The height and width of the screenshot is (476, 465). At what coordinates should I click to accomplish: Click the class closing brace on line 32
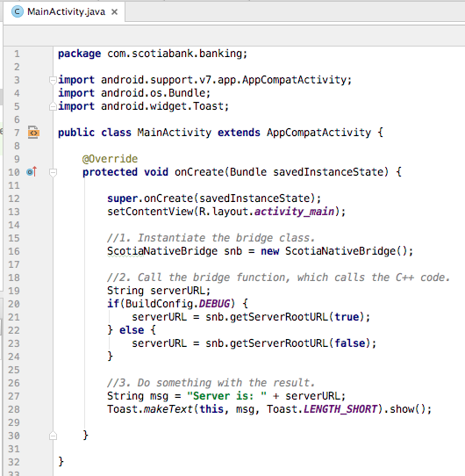61,462
